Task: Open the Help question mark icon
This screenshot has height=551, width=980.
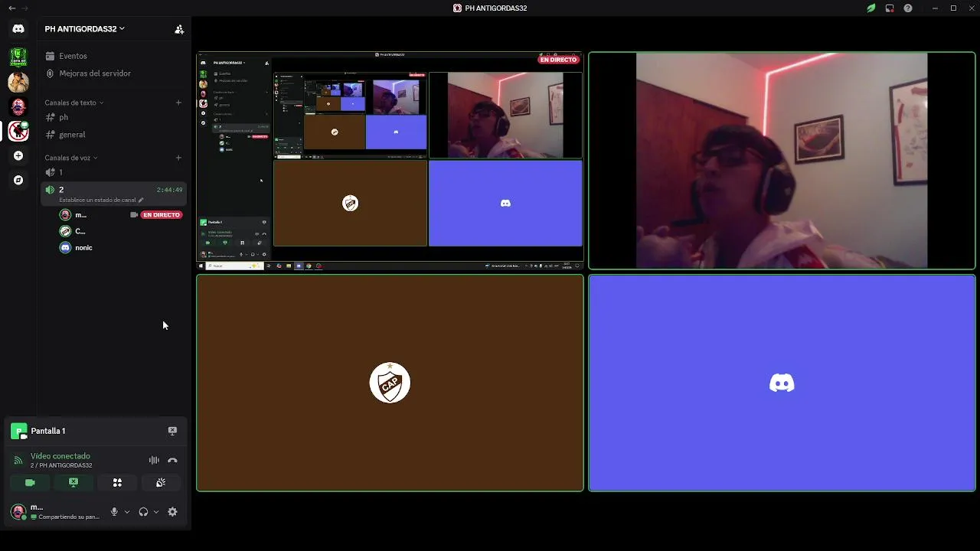Action: tap(908, 8)
